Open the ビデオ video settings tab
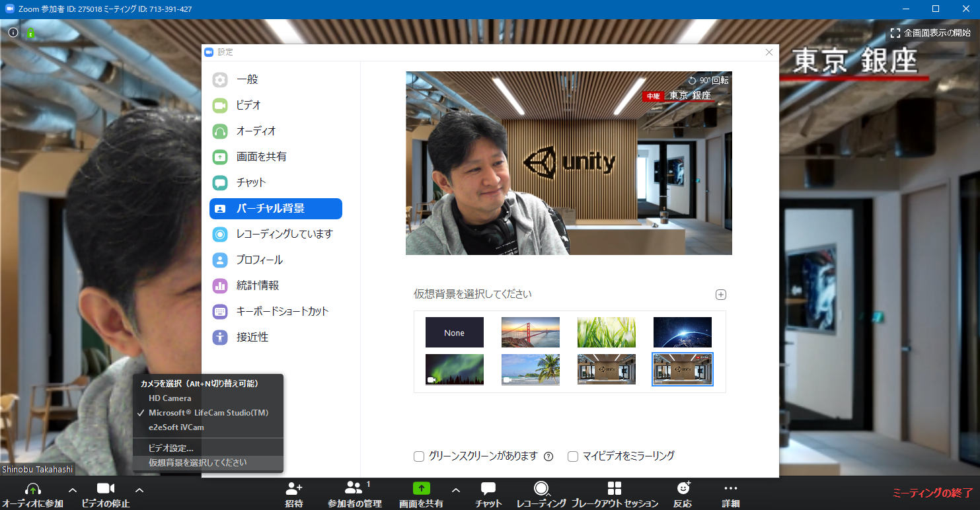This screenshot has width=980, height=510. pos(276,105)
